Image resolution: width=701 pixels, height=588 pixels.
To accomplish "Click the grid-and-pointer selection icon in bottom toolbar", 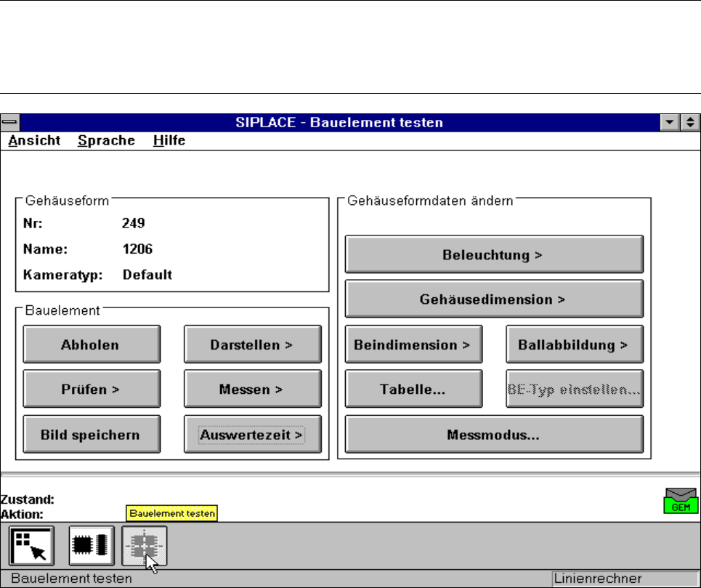I will 32,546.
